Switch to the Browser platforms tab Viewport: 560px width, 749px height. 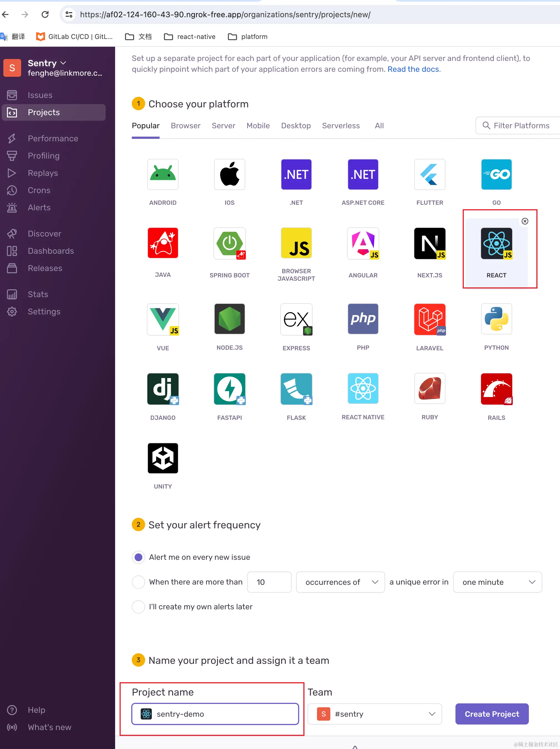click(x=185, y=126)
